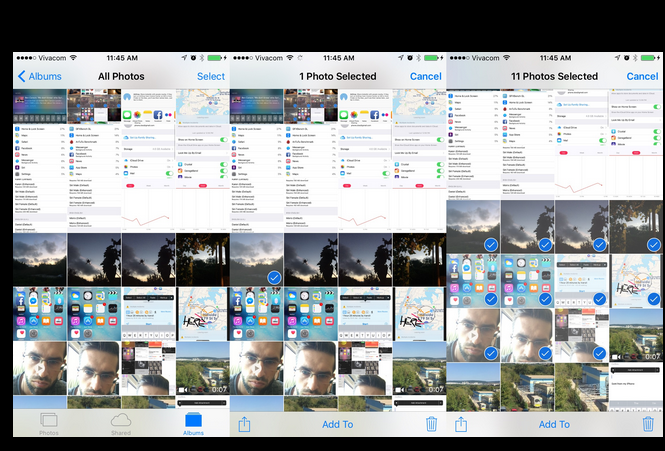
Task: Select the 0:07 aerial video on 1 Photo Selected screen
Action: click(419, 368)
